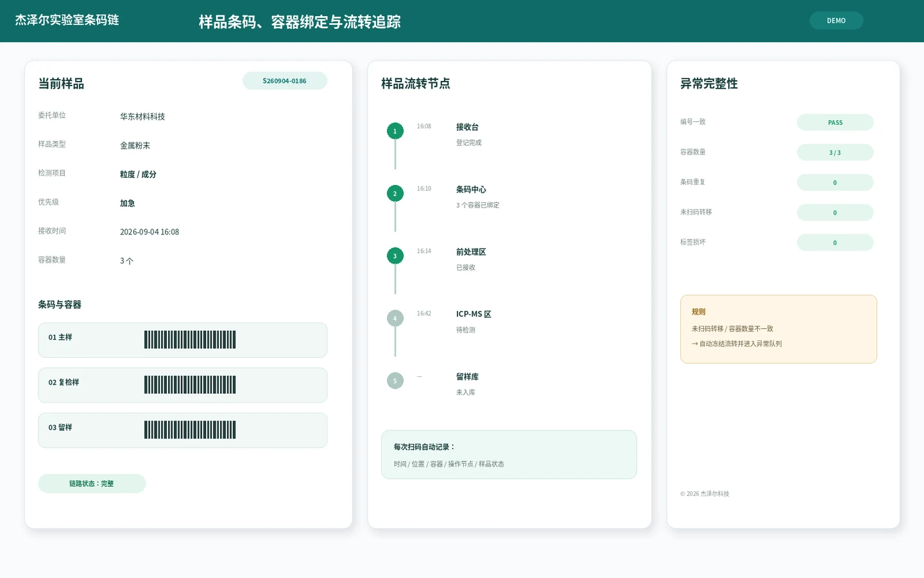Select grey step 4 node for ICP-MS 区
This screenshot has height=578, width=924.
tap(395, 318)
